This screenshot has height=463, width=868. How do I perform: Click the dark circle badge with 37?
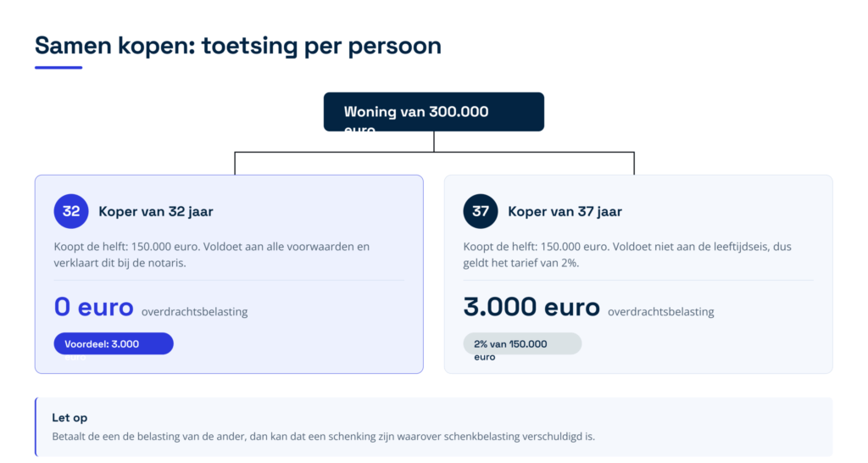pyautogui.click(x=481, y=211)
